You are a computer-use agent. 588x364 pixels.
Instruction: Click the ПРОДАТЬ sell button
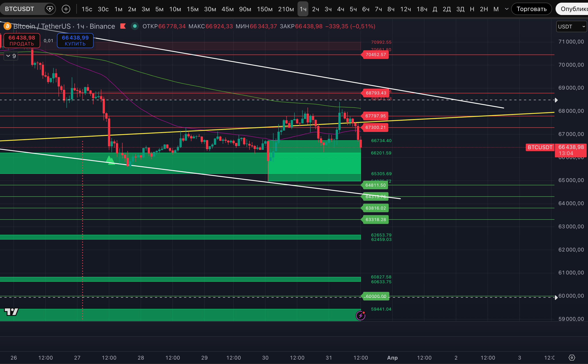[x=22, y=40]
